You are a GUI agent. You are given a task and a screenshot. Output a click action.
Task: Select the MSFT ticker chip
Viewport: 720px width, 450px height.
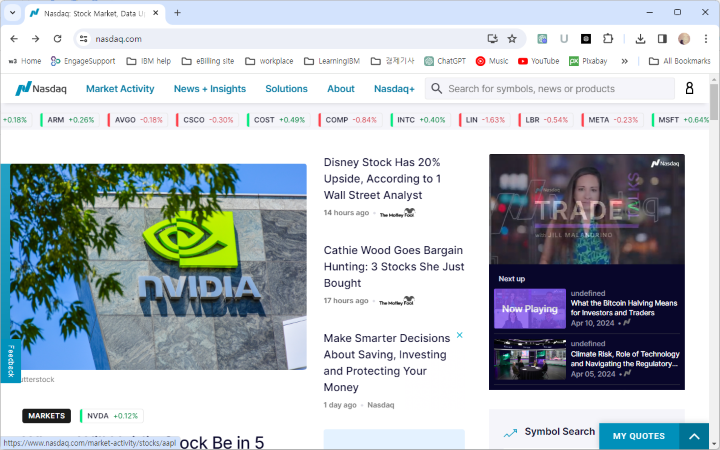click(x=682, y=120)
